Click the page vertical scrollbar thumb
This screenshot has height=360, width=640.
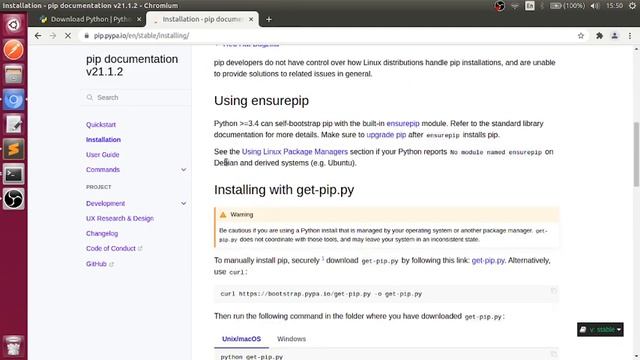coord(636,154)
